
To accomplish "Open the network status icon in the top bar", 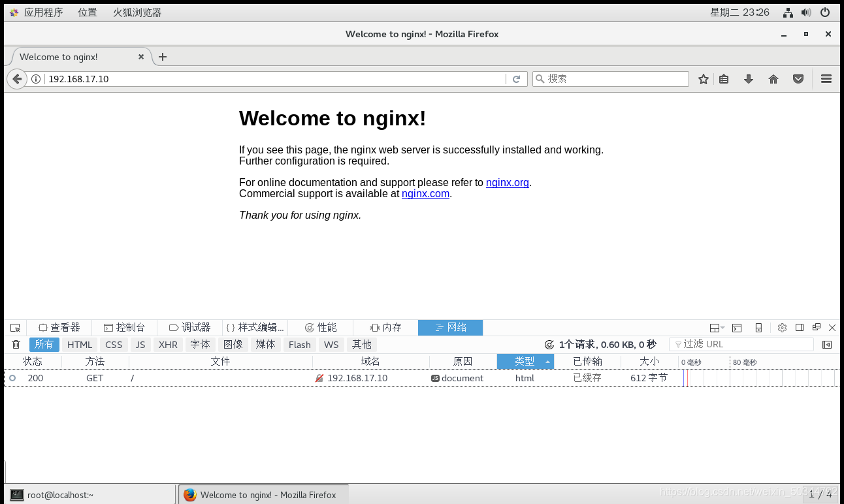I will pos(788,12).
